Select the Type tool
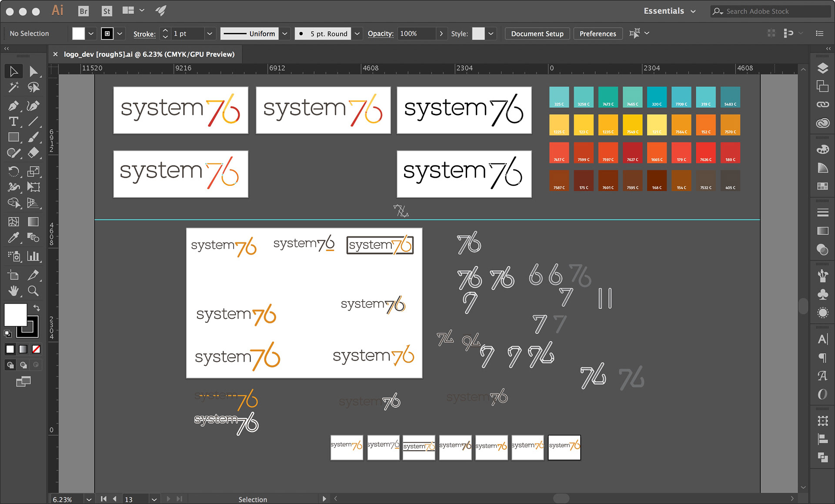The width and height of the screenshot is (835, 504). [13, 122]
